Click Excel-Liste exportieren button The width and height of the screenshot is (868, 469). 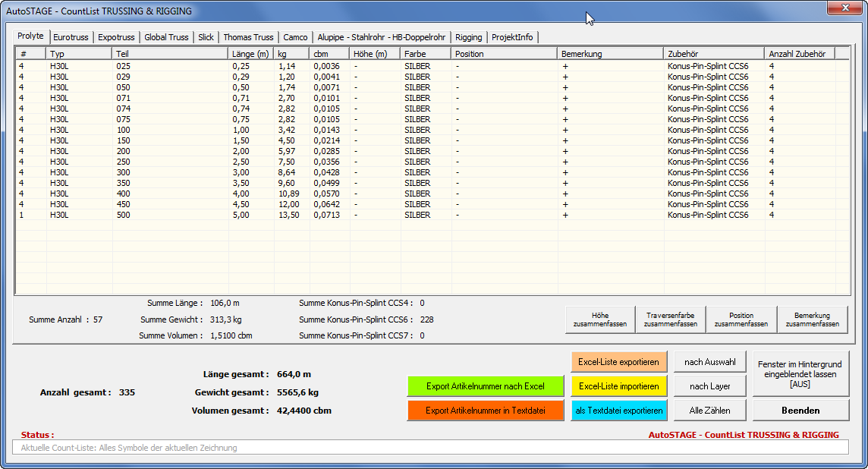pyautogui.click(x=618, y=362)
